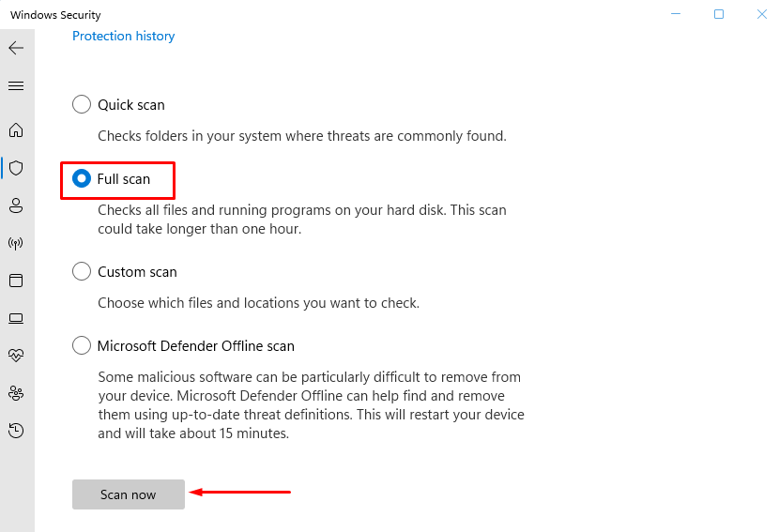Close the Windows Security window
779x532 pixels.
761,14
